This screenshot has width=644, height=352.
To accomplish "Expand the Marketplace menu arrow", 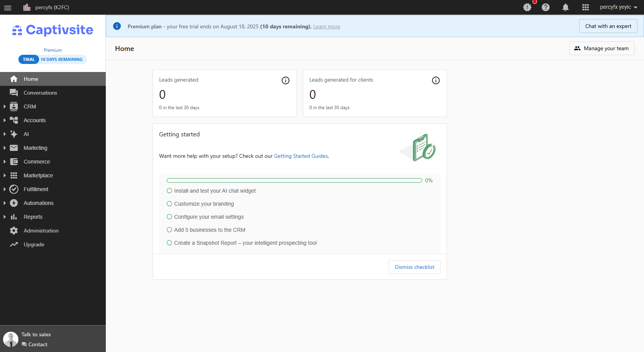I will (x=4, y=175).
